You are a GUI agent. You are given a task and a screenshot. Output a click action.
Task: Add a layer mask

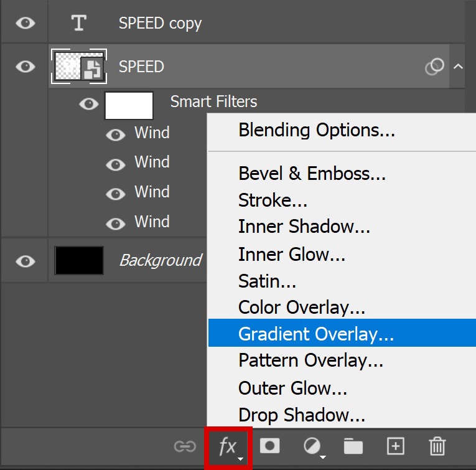(269, 446)
